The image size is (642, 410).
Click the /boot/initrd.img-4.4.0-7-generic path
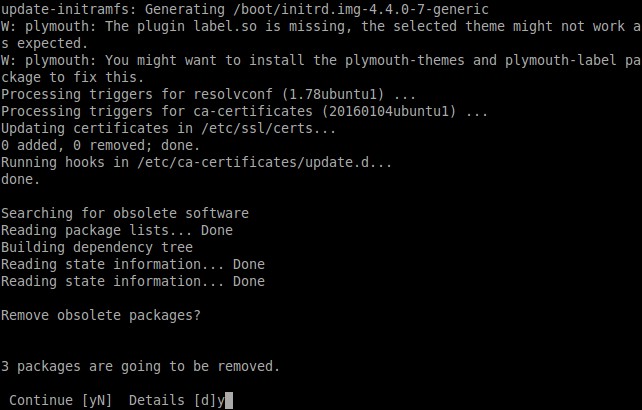coord(357,9)
